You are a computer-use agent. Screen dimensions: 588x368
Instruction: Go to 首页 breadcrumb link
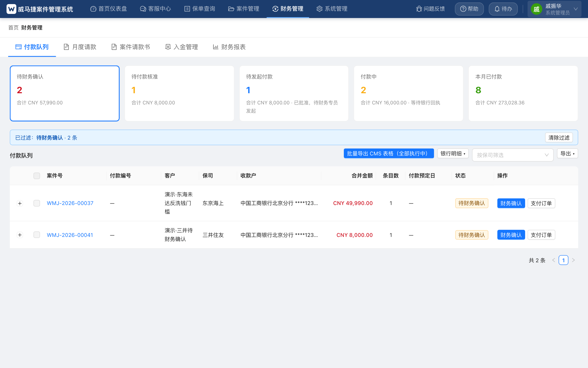[13, 28]
